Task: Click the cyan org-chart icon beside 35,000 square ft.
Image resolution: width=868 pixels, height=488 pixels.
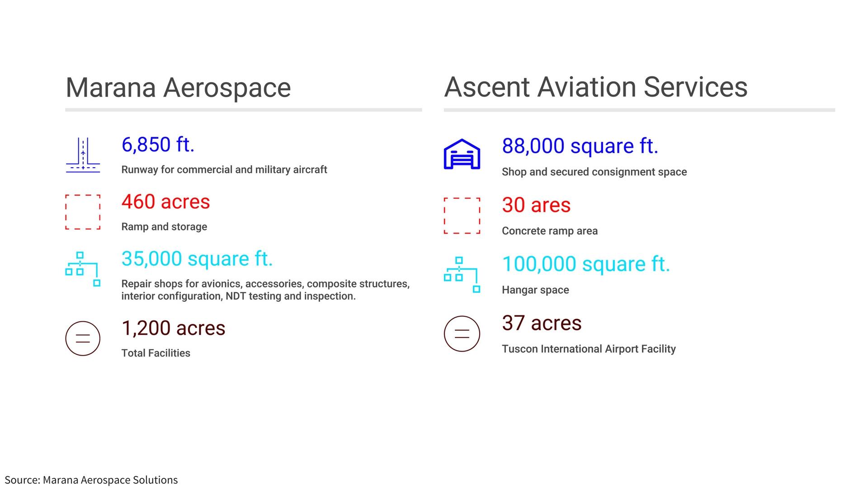Action: [x=83, y=269]
